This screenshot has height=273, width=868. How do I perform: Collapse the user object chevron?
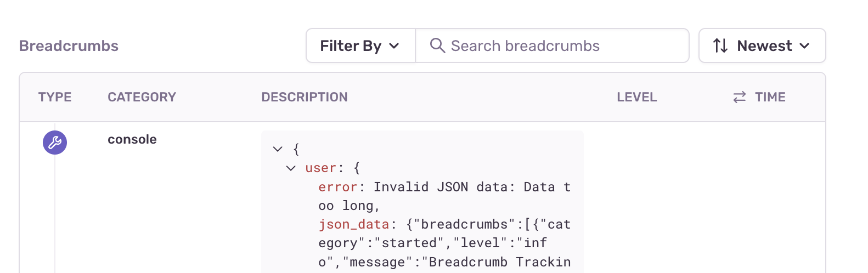pos(291,168)
